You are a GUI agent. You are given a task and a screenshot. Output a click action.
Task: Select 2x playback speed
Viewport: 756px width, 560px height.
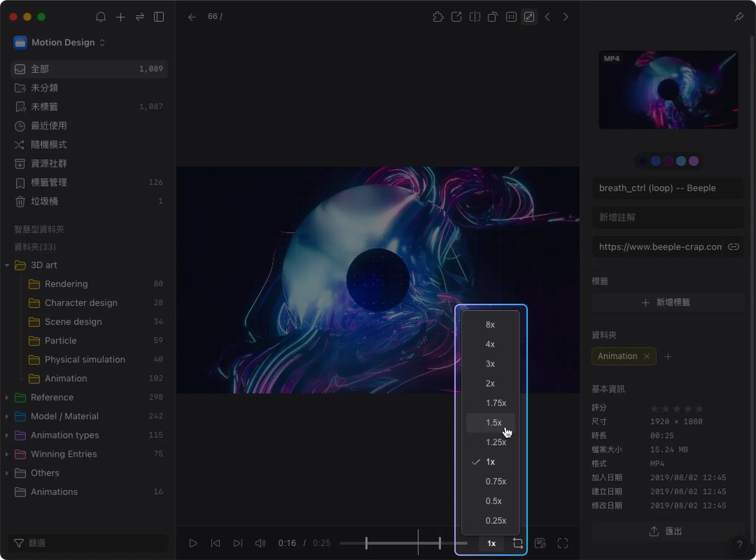coord(491,384)
